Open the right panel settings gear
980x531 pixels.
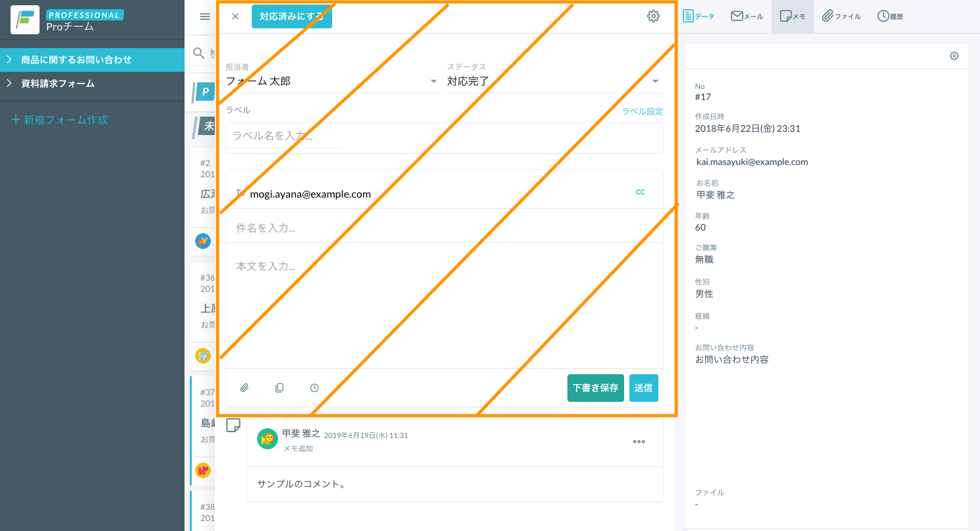[954, 56]
